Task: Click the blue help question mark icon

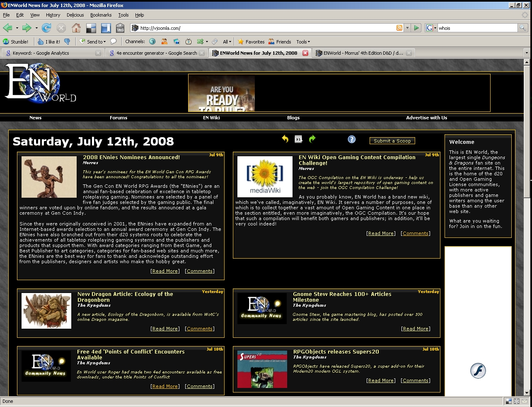Action: point(352,139)
